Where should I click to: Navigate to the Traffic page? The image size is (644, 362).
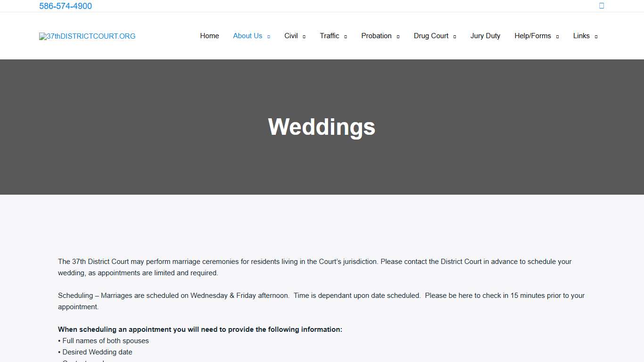click(330, 36)
